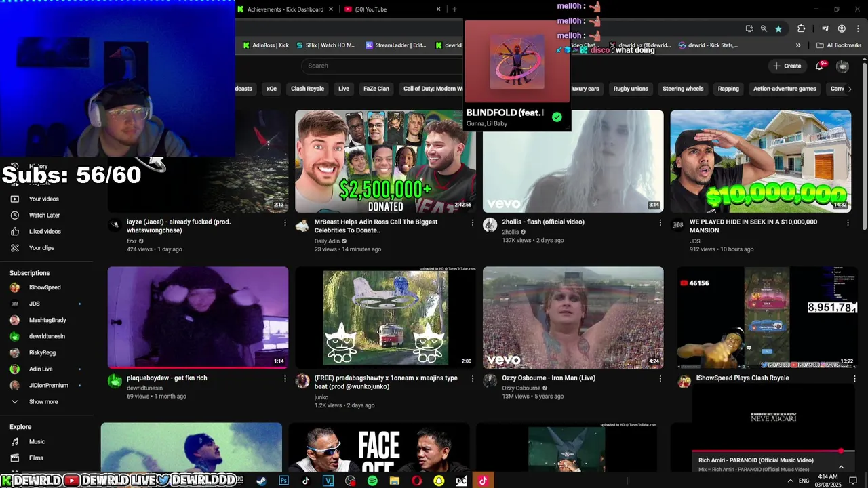The height and width of the screenshot is (488, 868).
Task: Open the Ozzy Osbourne Iron Man thumbnail
Action: 573,317
